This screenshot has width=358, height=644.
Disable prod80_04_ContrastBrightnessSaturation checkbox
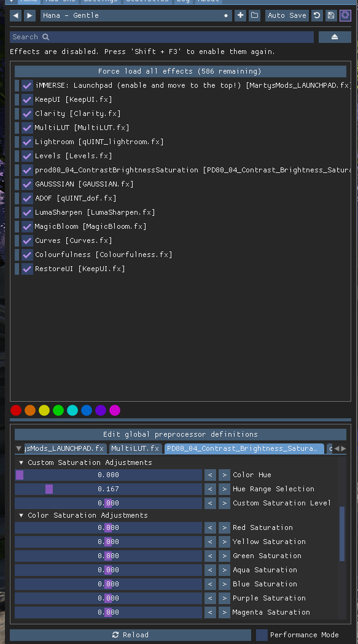[x=27, y=170]
